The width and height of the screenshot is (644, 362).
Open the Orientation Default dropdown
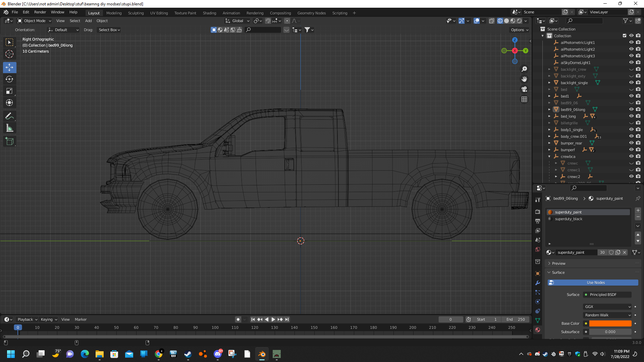point(63,30)
